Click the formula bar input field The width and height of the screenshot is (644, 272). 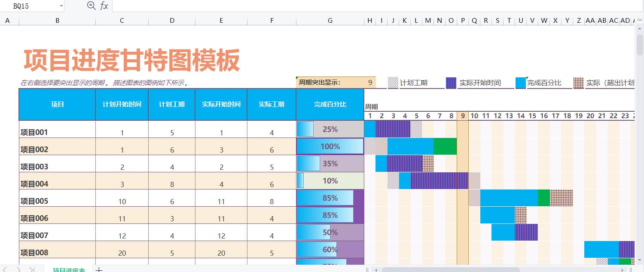click(x=374, y=6)
